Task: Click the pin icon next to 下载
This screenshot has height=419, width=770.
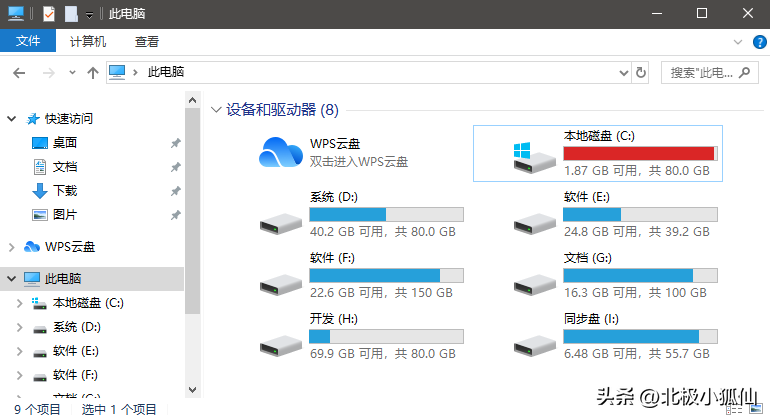Action: [x=175, y=191]
